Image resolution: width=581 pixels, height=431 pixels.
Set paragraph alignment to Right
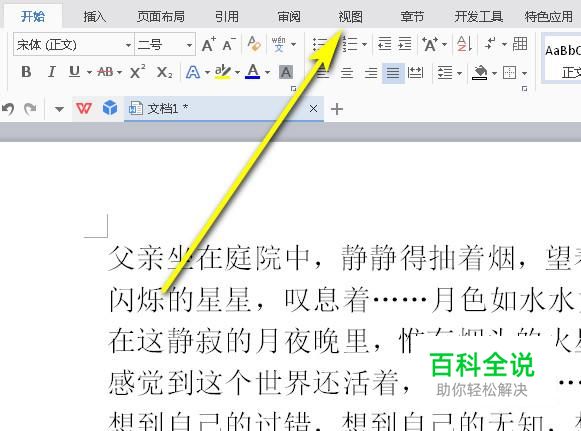click(x=371, y=73)
